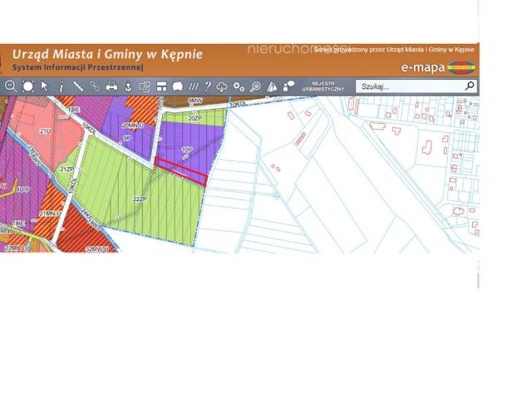
Task: Print the map with printer icon
Action: [111, 86]
